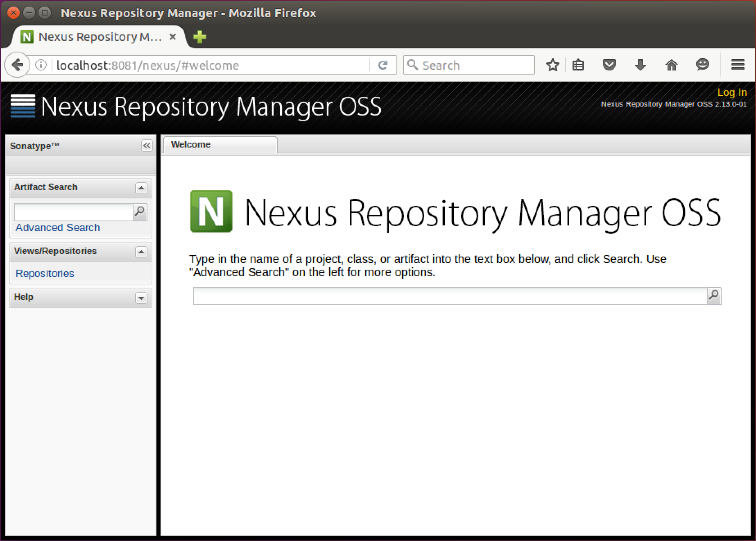
Task: Click the magnifier icon in the sidebar Artifact Search
Action: (x=140, y=212)
